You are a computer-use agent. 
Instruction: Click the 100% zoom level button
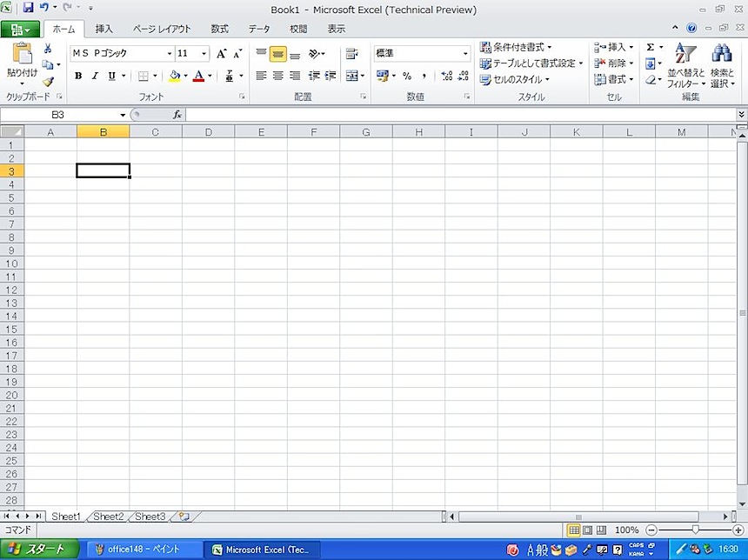[x=627, y=530]
